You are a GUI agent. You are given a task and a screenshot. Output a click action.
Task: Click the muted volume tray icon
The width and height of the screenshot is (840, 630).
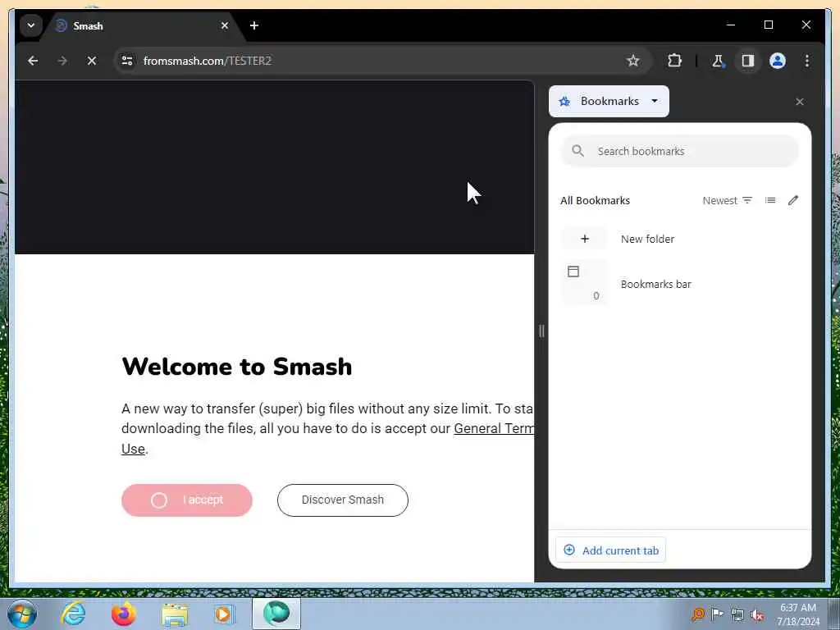point(757,615)
